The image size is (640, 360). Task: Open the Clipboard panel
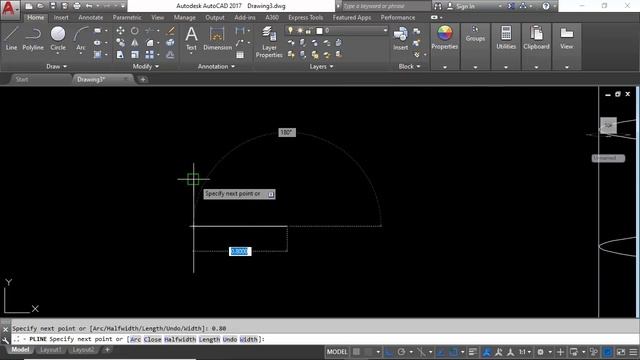click(536, 38)
